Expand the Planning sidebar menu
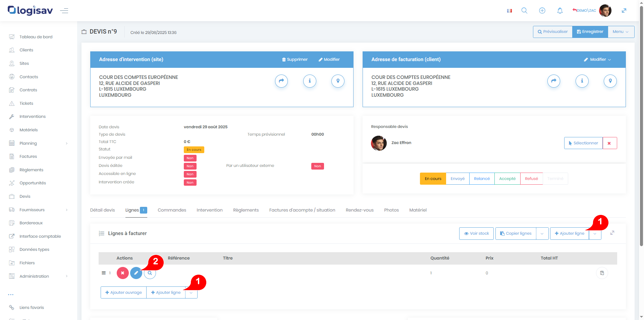Screen dimensions: 644x320 tap(39, 143)
